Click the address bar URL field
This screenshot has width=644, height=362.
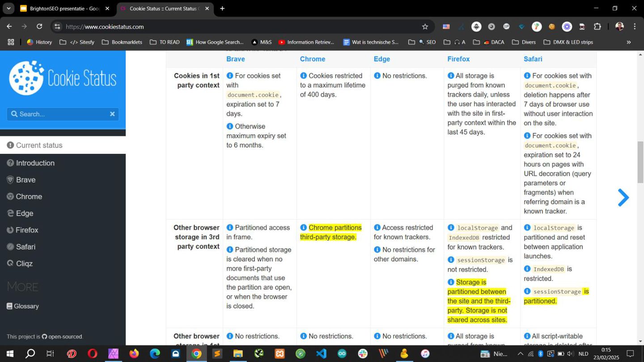click(241, 27)
